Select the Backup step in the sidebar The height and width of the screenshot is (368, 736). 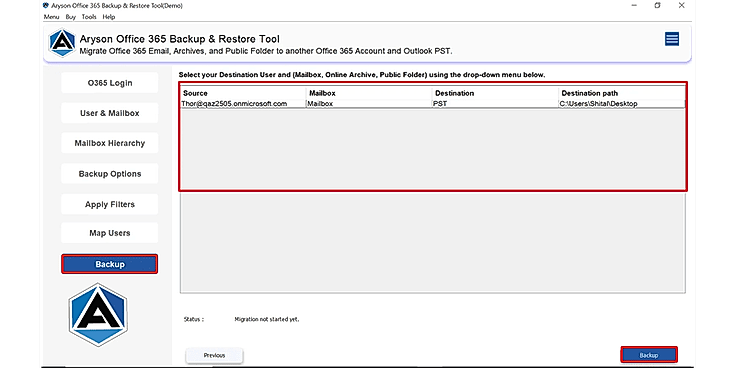pos(110,264)
